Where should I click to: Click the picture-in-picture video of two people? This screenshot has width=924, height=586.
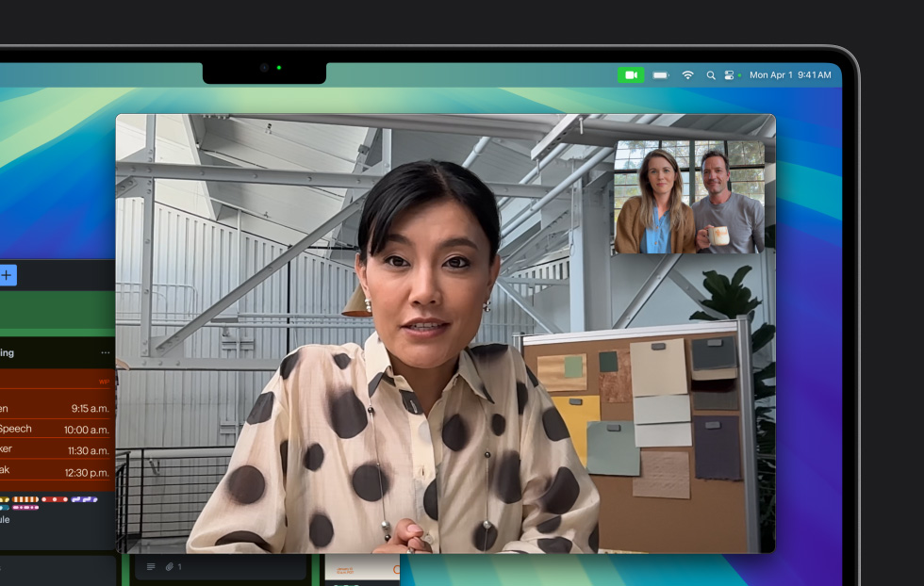[689, 199]
